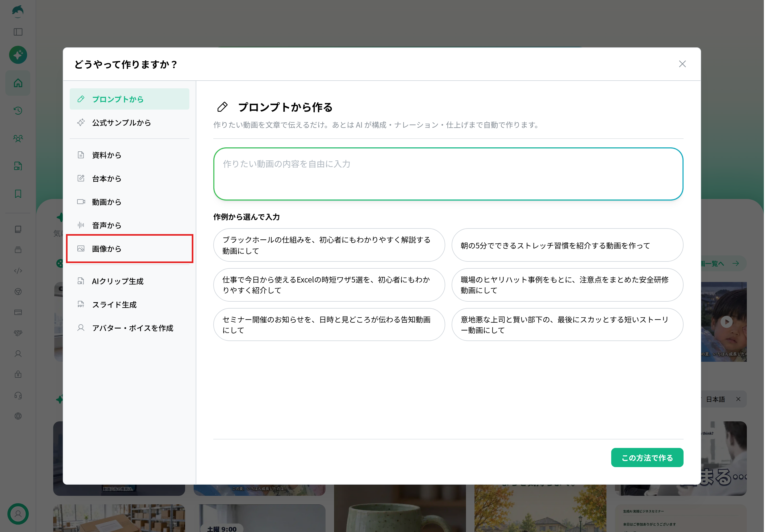Open the credit card icon in the sidebar
This screenshot has height=532, width=766.
click(18, 312)
